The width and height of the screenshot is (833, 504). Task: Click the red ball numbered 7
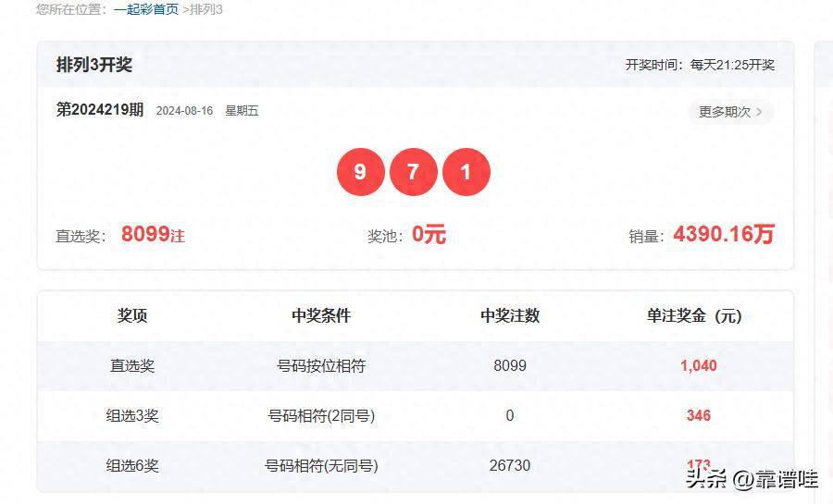(414, 172)
